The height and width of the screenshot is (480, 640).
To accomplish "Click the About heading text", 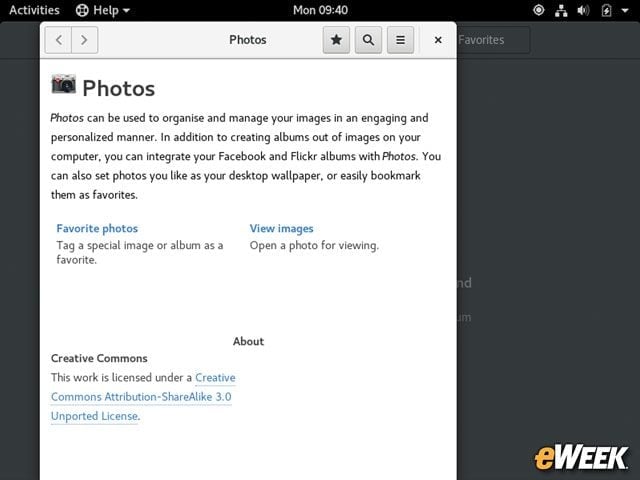I will 249,341.
